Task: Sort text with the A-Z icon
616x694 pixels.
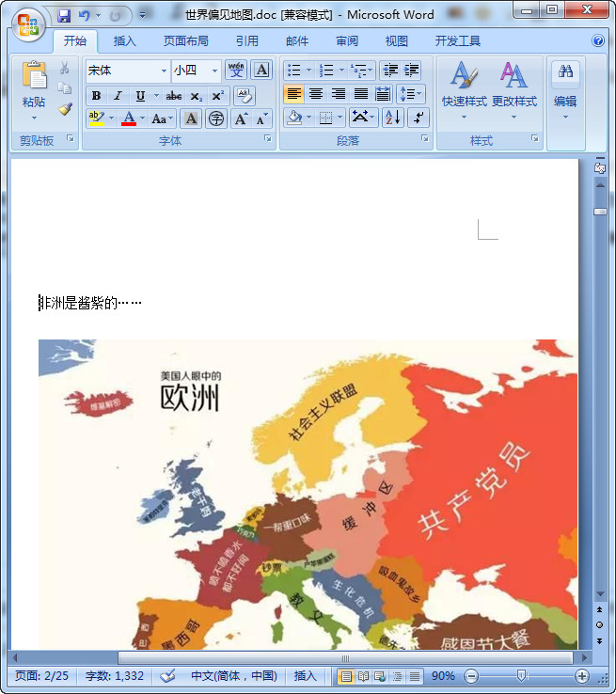Action: (392, 118)
